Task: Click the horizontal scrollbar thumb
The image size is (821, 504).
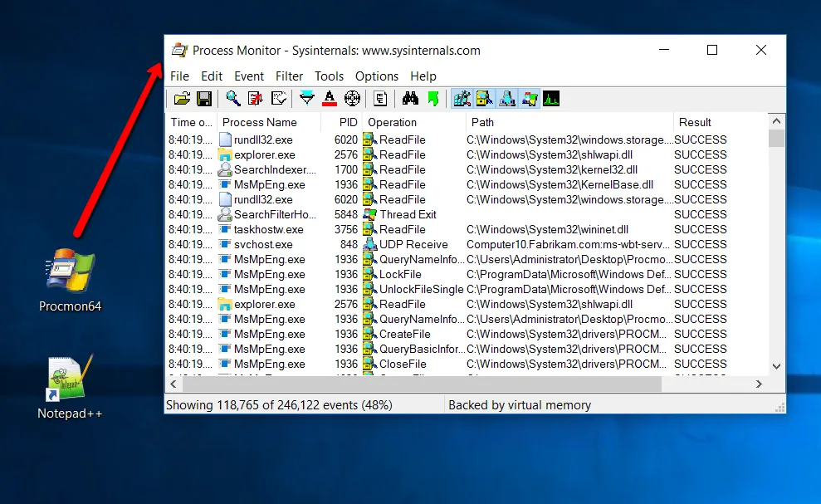Action: tap(422, 384)
